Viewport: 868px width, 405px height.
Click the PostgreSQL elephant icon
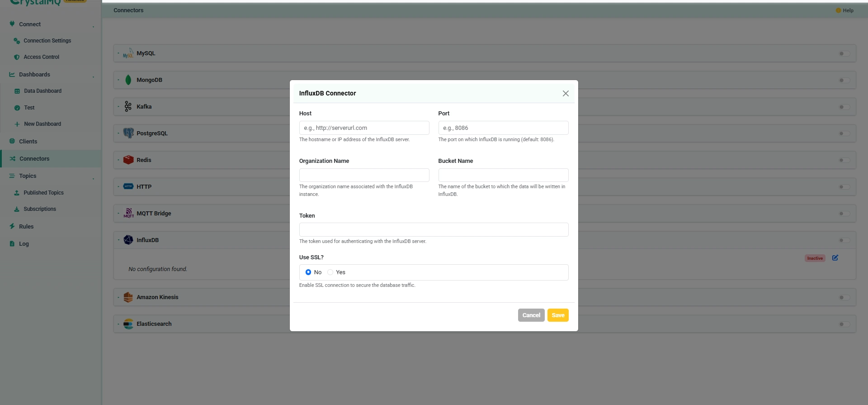128,133
